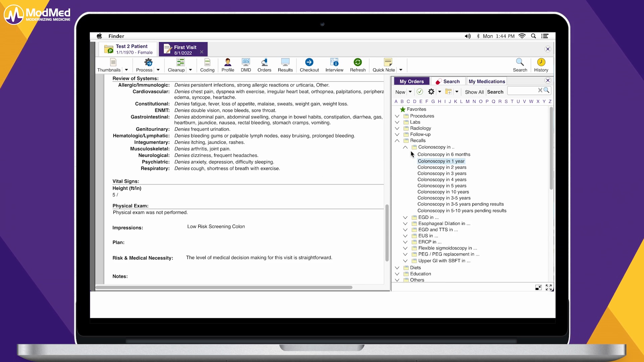Click the visit note vertical scrollbar
The image size is (644, 362).
tap(387, 233)
